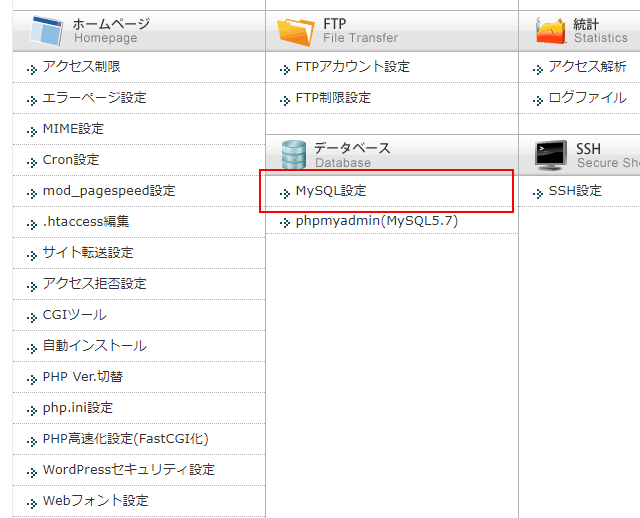Click the Statistics chart icon
This screenshot has height=518, width=640.
(551, 31)
